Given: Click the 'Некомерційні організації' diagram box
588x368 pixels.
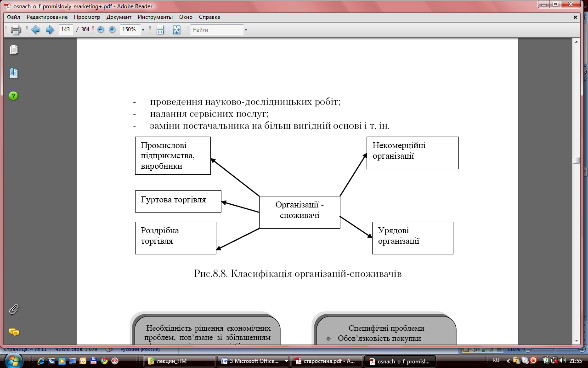Looking at the screenshot, I should pyautogui.click(x=413, y=153).
